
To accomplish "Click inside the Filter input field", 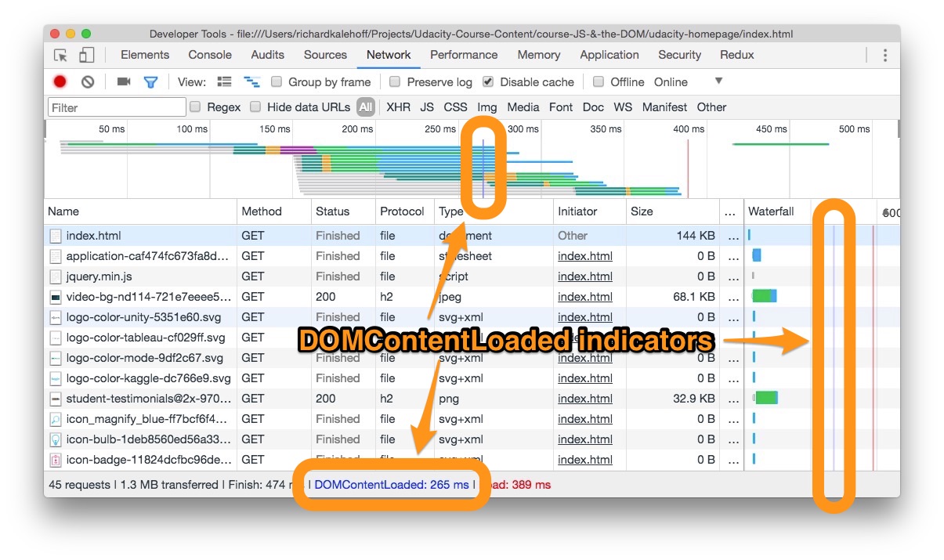I will pos(116,107).
